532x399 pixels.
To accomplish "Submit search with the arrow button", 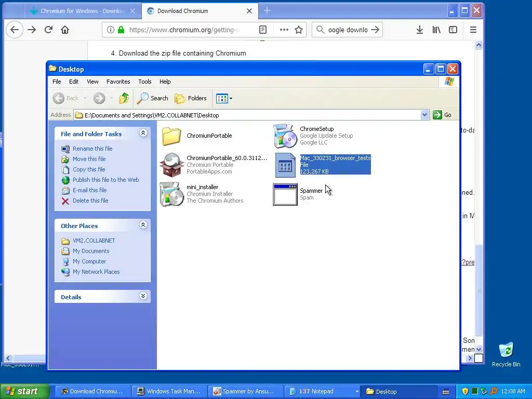I will tap(375, 30).
